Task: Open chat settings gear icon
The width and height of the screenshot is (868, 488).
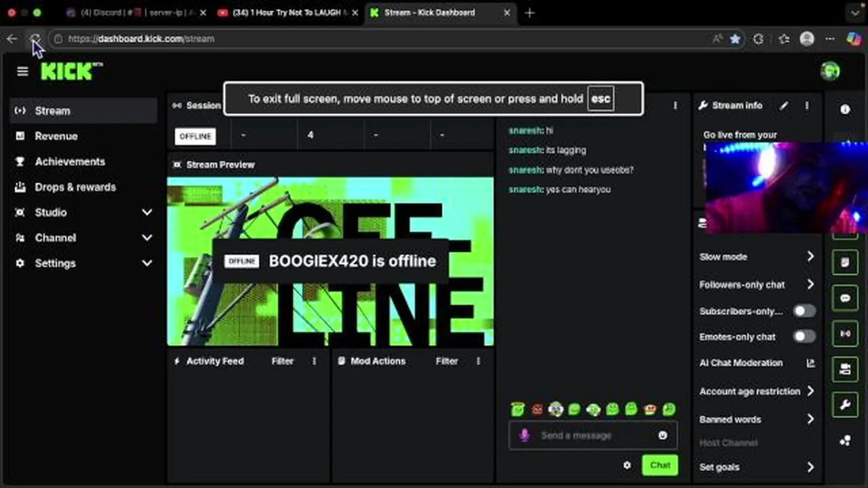Action: click(627, 465)
